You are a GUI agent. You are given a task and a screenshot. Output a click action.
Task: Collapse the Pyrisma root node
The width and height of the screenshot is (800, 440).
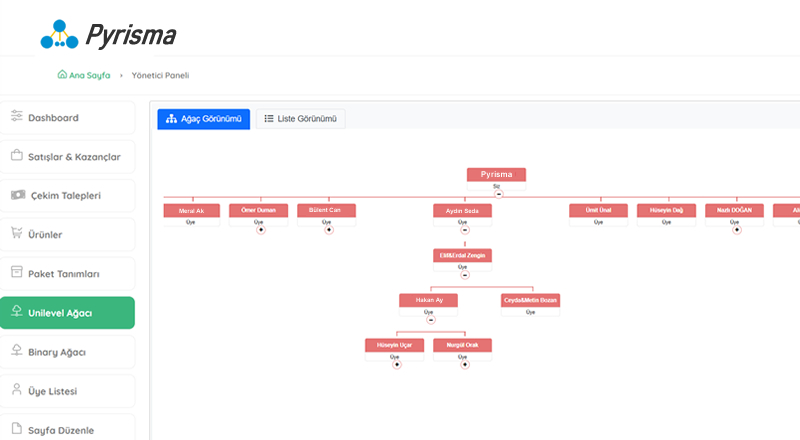498,193
